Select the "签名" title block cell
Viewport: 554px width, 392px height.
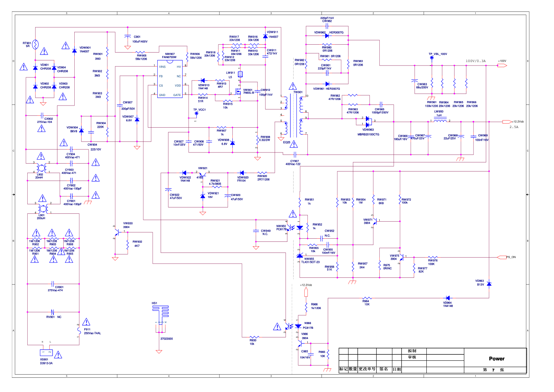[x=384, y=369]
